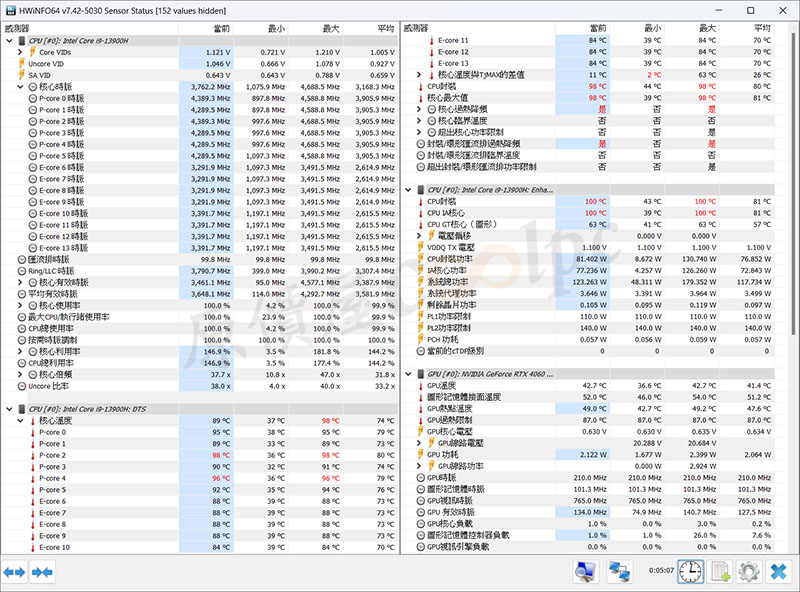Start logging with the document plus icon
Viewport: 800px width, 592px height.
tap(719, 572)
